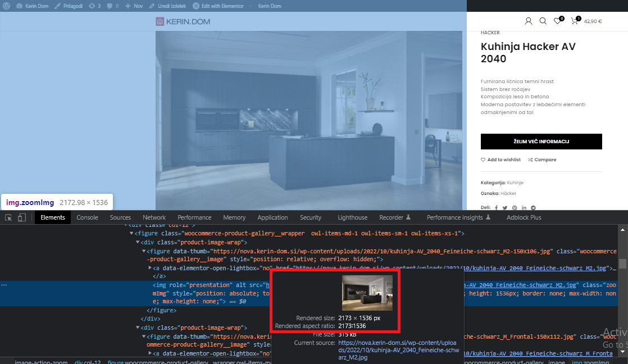Share on LinkedIn icon

click(x=524, y=208)
